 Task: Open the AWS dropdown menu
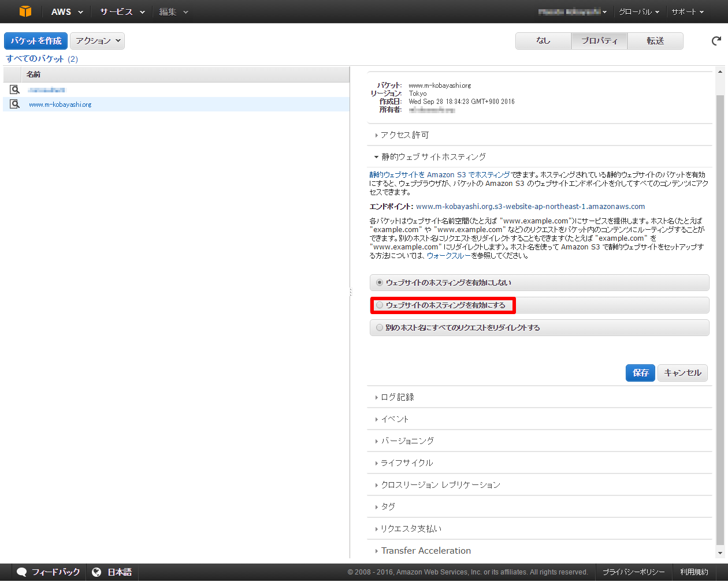67,12
